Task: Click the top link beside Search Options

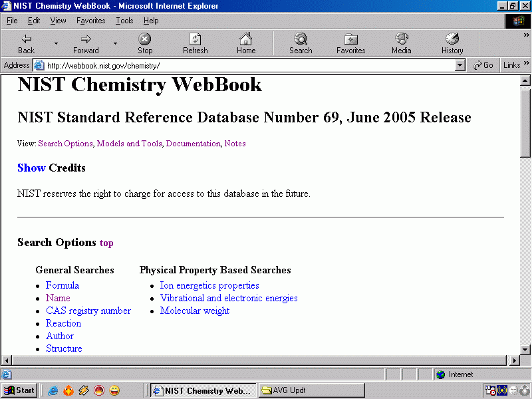Action: pyautogui.click(x=106, y=243)
